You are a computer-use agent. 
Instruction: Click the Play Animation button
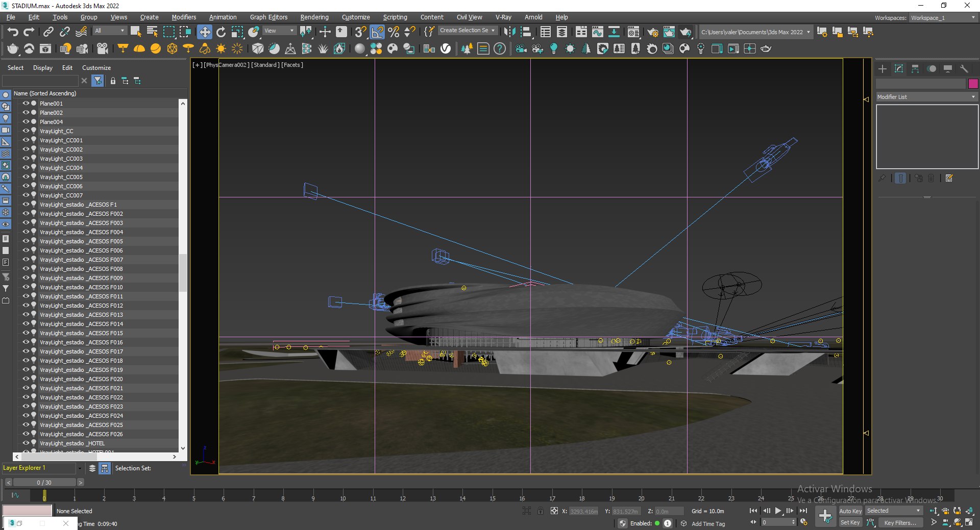(778, 511)
